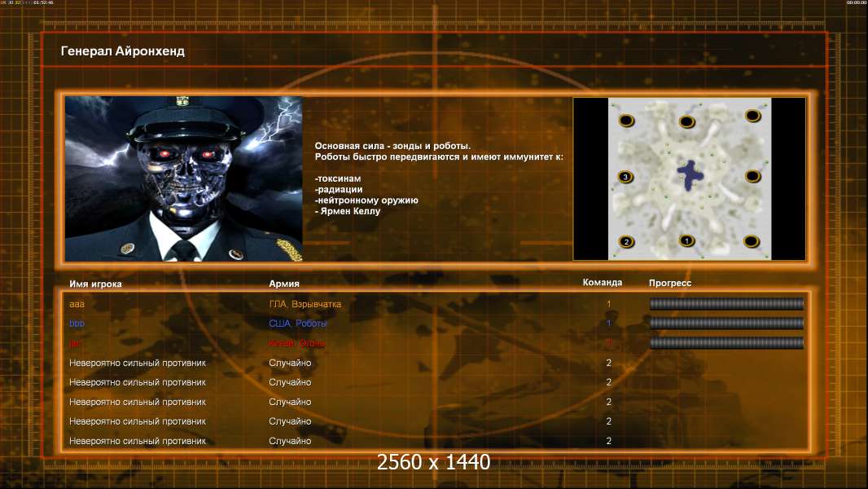Click the line Основная сила - зонды и роботы
The image size is (868, 489).
click(x=392, y=146)
